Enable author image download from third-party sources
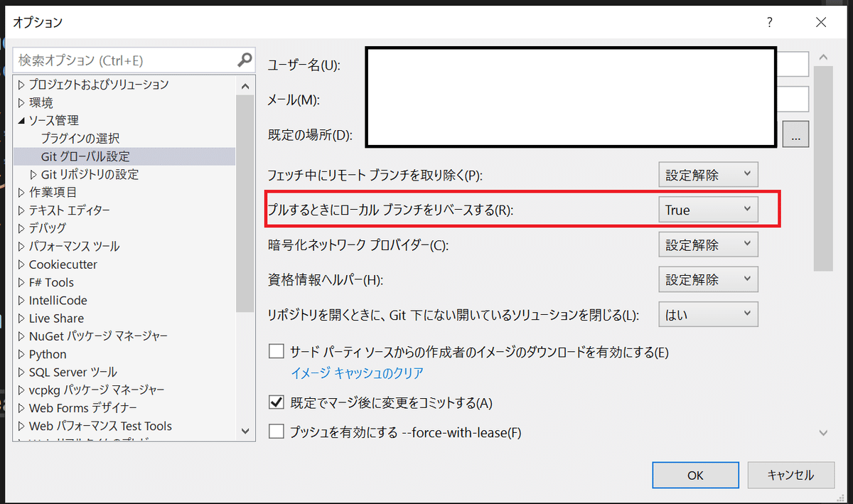 click(x=277, y=352)
